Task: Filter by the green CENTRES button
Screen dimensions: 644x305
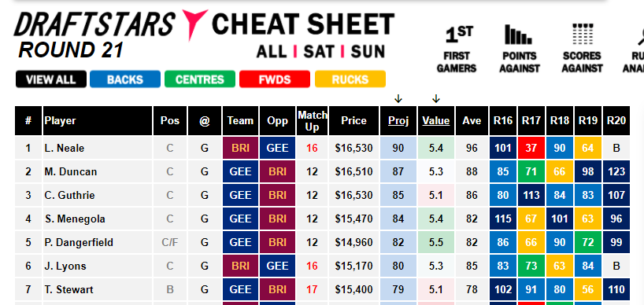Action: click(200, 79)
